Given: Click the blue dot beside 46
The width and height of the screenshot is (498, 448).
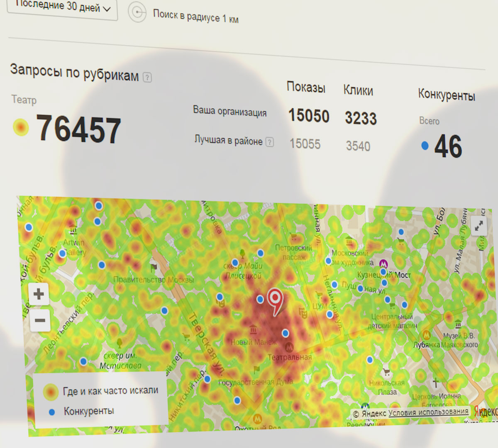Looking at the screenshot, I should (x=425, y=146).
